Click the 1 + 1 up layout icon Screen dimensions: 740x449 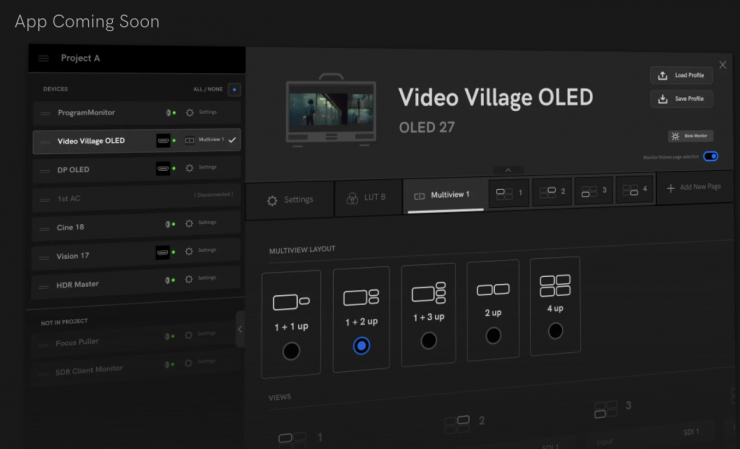[x=291, y=299]
